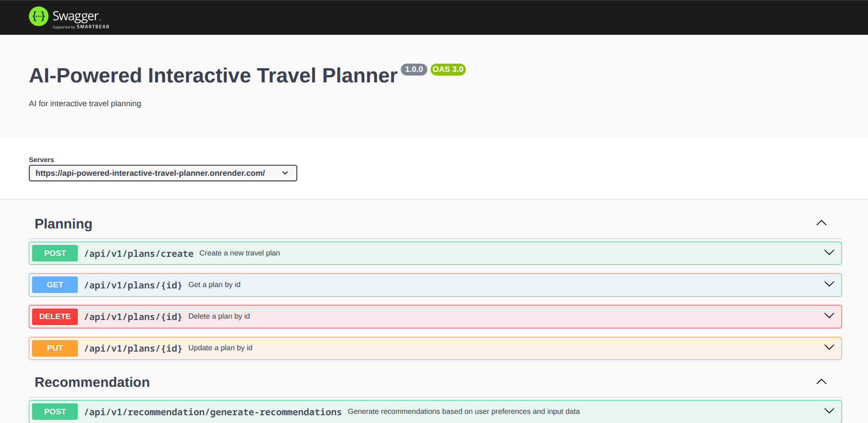Click the POST badge for plans/create
Screen dimensions: 868x423
55,253
